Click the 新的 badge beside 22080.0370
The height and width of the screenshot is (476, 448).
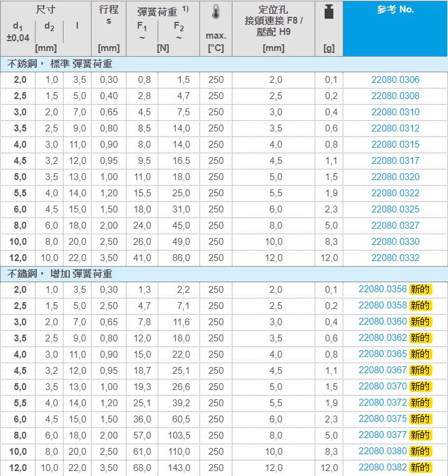(x=420, y=387)
